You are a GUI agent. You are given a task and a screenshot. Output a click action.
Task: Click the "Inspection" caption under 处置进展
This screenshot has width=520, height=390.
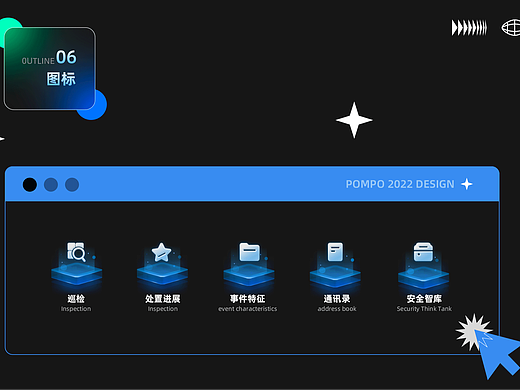tap(163, 309)
